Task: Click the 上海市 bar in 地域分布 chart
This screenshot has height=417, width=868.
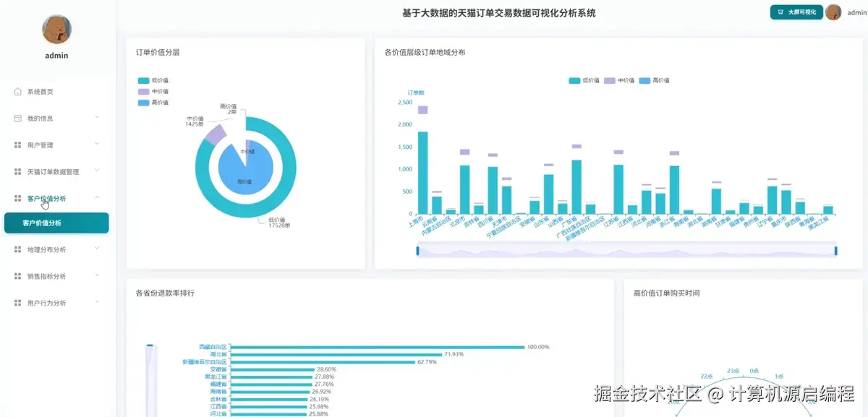Action: pyautogui.click(x=422, y=172)
